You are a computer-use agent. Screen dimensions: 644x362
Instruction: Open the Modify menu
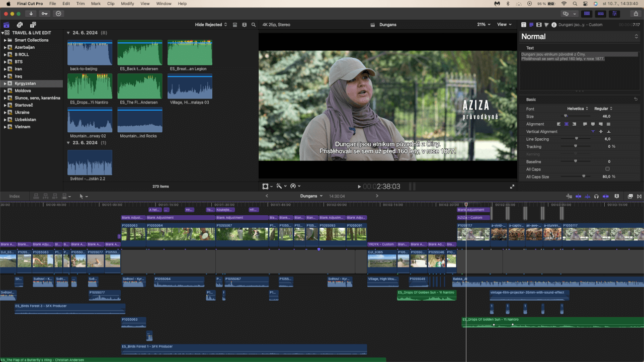(x=127, y=4)
